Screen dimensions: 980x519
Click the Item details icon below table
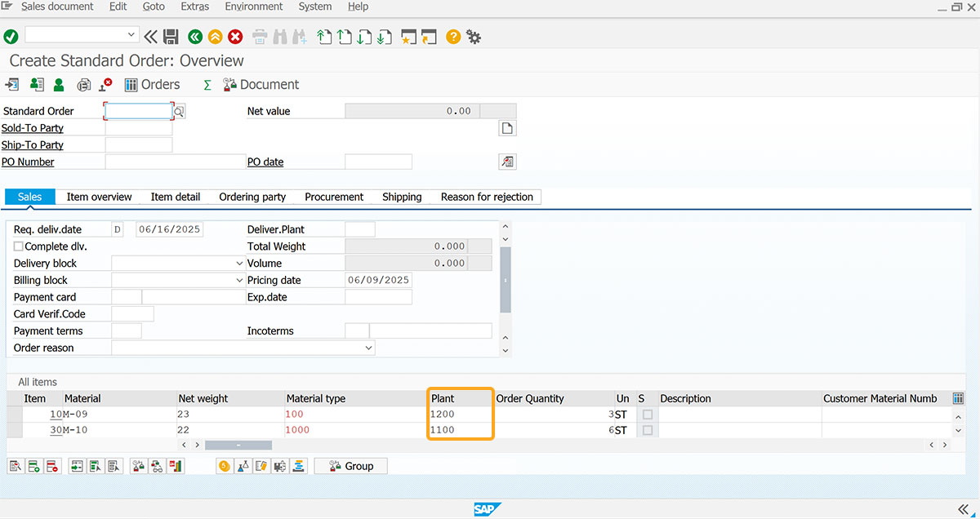(16, 466)
